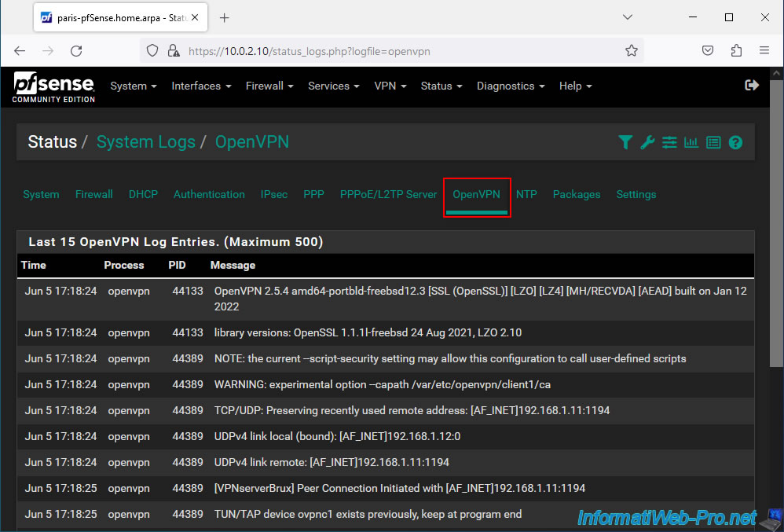This screenshot has height=532, width=784.
Task: Click the tracking protection shield icon
Action: [152, 50]
